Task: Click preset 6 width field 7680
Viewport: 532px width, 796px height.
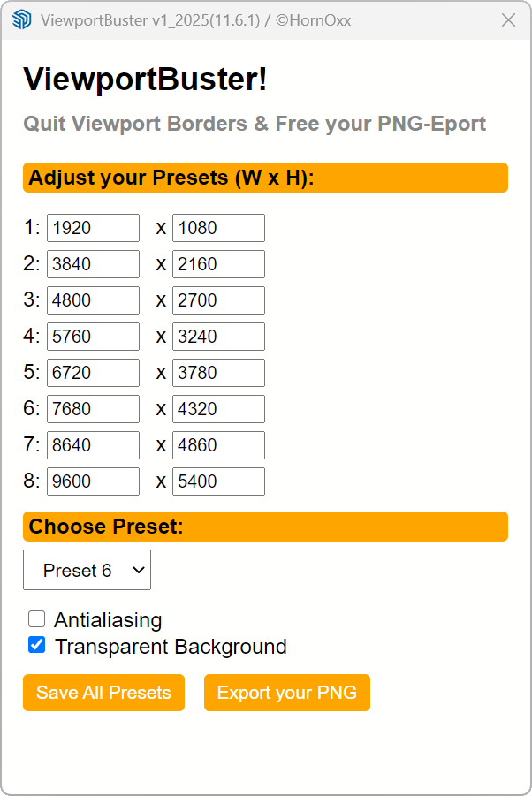Action: coord(93,409)
